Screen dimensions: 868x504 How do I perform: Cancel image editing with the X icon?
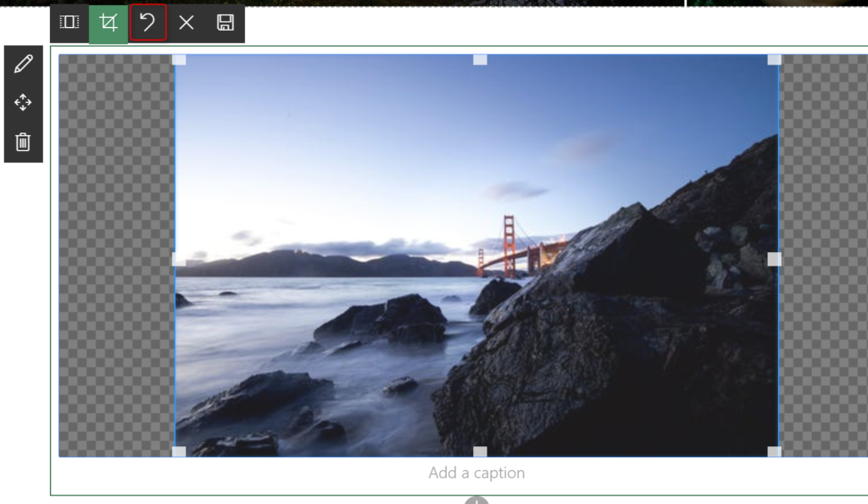click(186, 23)
